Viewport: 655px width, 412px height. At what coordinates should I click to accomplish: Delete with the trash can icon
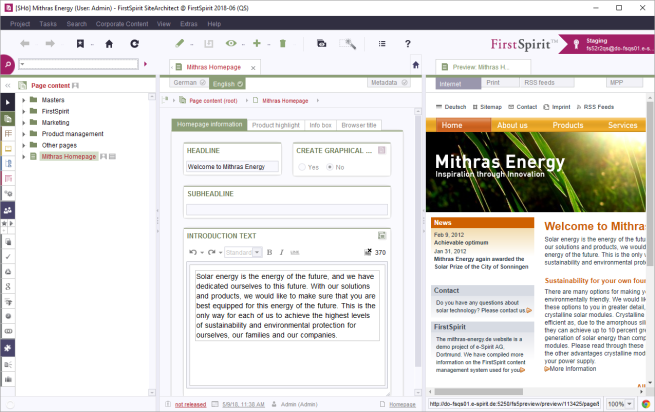(283, 43)
